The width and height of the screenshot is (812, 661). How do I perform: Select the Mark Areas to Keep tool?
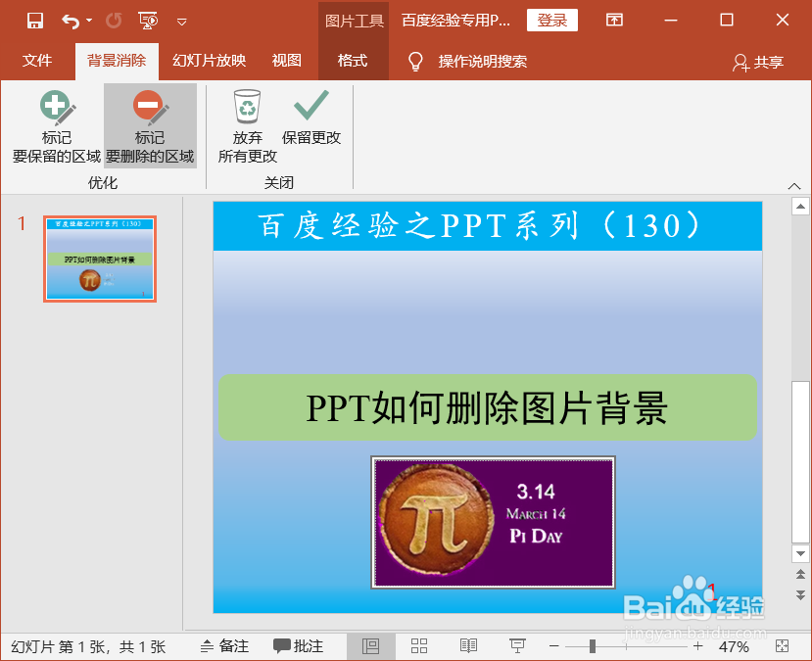click(x=56, y=125)
